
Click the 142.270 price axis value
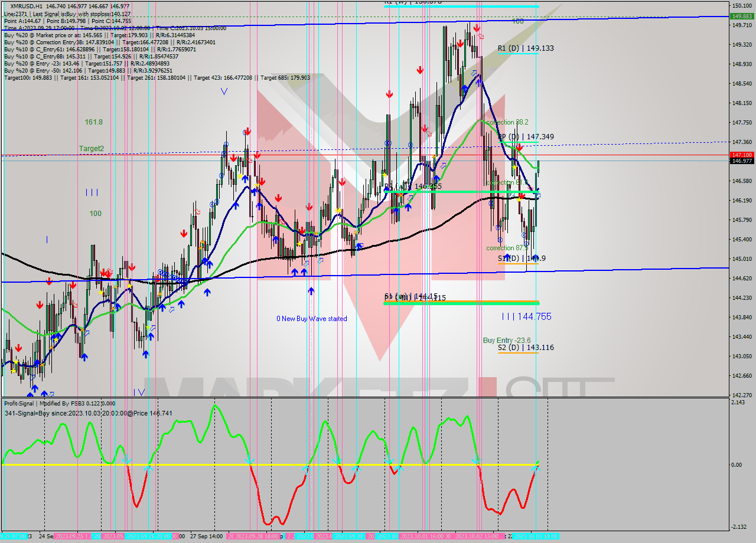(741, 395)
